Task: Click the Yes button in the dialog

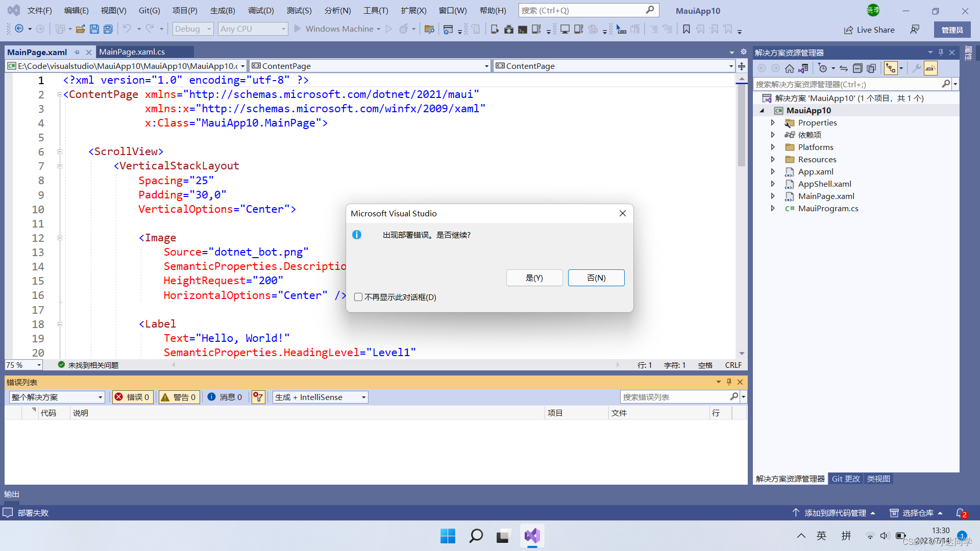Action: (534, 278)
